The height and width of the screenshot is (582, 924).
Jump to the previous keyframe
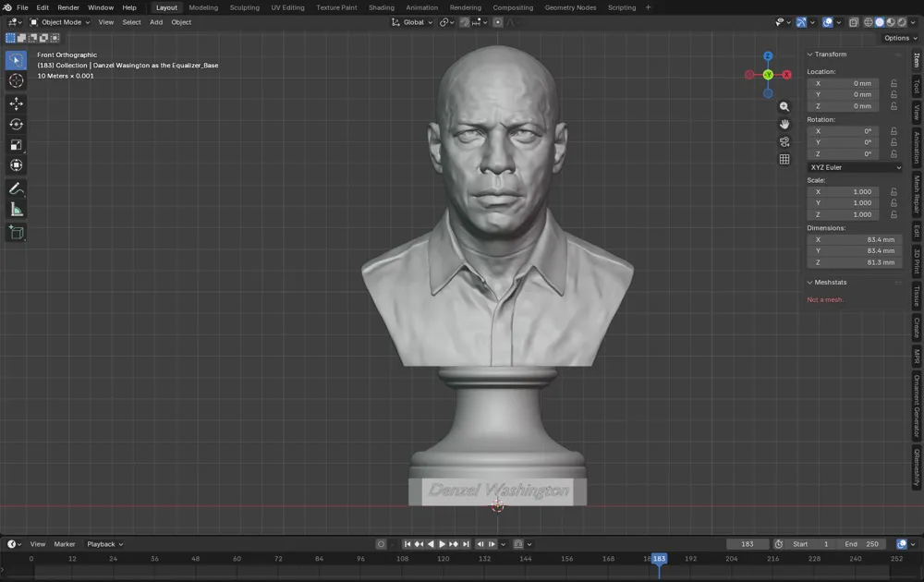pos(419,544)
